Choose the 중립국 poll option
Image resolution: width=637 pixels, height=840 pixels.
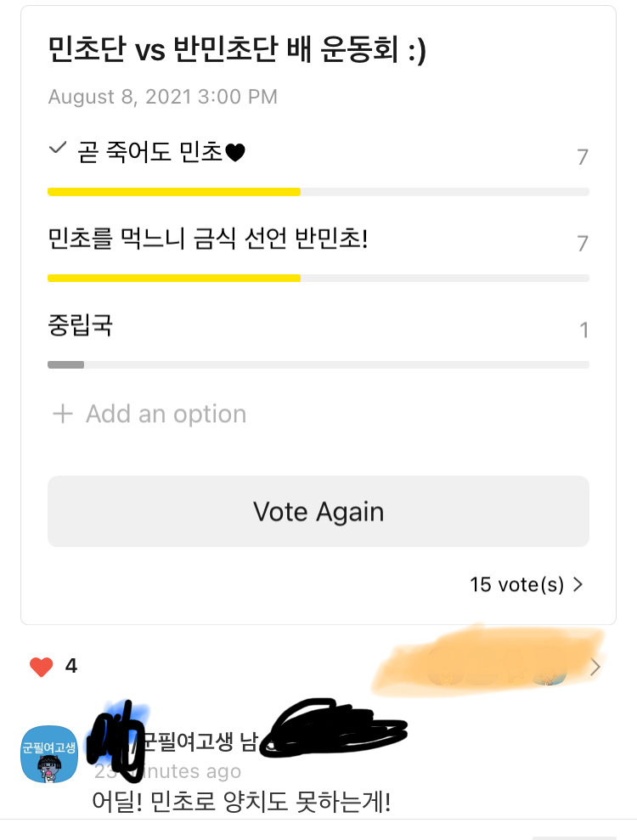[x=81, y=325]
